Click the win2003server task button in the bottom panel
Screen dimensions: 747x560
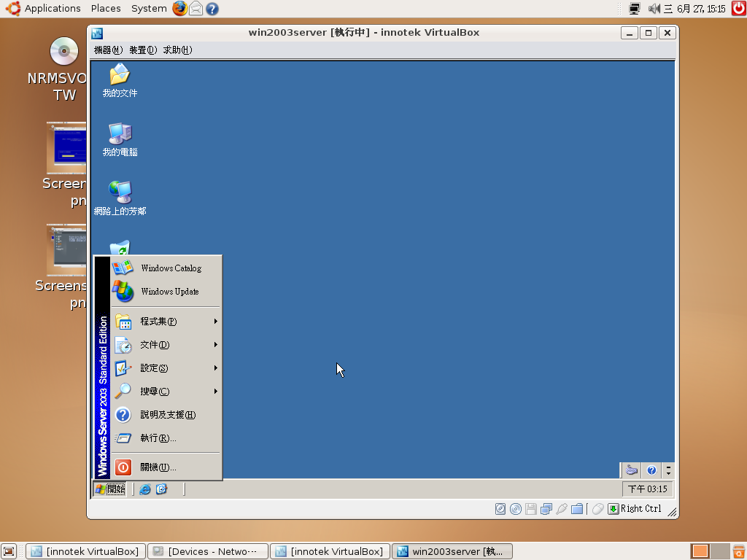(x=452, y=551)
